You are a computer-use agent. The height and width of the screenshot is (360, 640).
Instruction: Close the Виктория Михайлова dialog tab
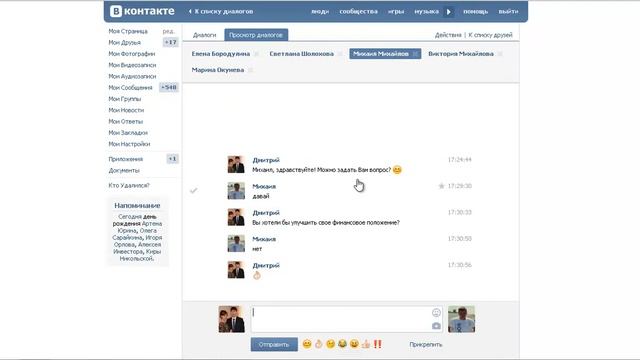500,54
